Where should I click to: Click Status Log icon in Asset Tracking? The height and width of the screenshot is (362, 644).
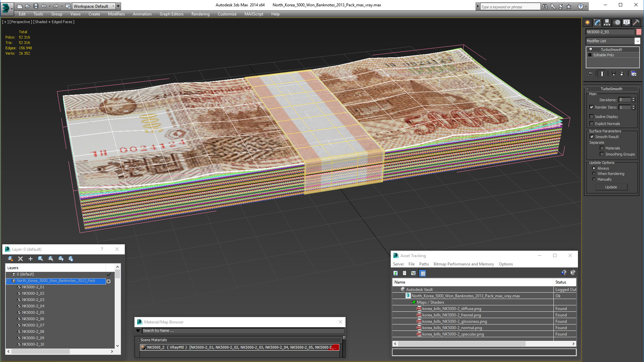[x=405, y=273]
